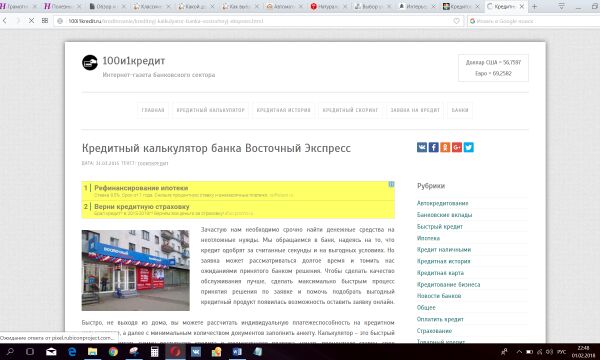Open the Кредитование бизнеса category
Image resolution: width=600 pixels, height=360 pixels.
pos(448,285)
